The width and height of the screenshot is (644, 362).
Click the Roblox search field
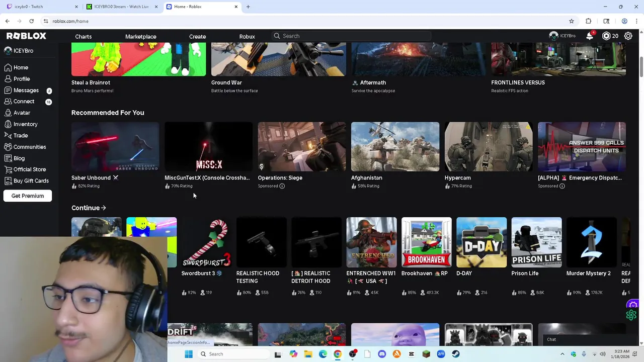point(352,36)
